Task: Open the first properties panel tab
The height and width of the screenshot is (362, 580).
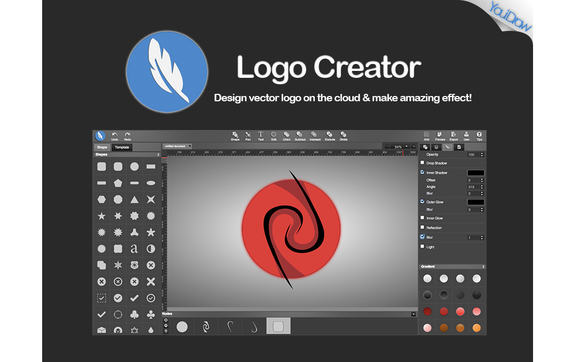Action: coord(425,147)
